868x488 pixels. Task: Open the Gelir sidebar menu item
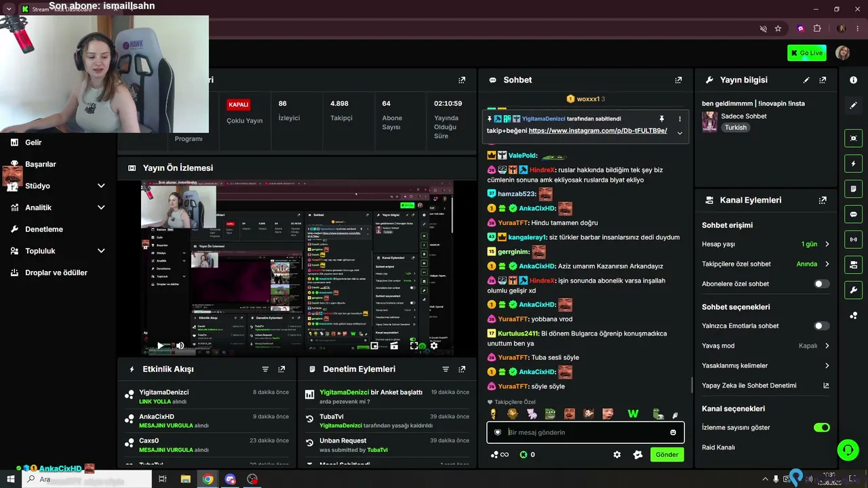33,142
